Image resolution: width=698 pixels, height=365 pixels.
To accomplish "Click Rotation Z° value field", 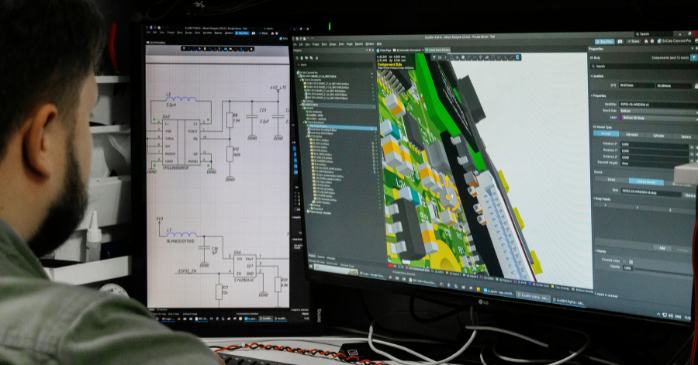I will [655, 158].
